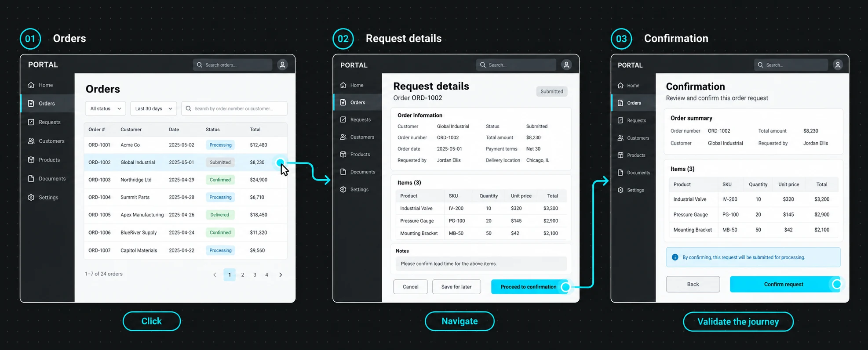Viewport: 868px width, 350px height.
Task: Click the Home icon in the Confirmation sidebar
Action: (x=620, y=86)
